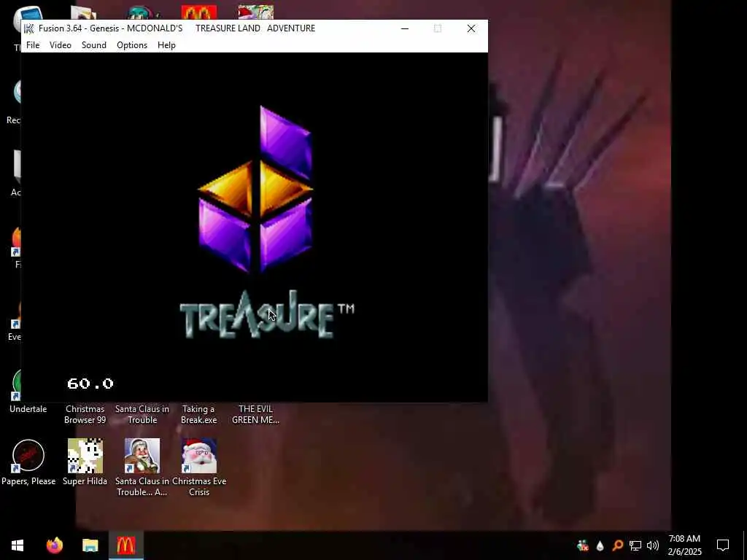
Task: Open the Sound menu
Action: click(94, 45)
